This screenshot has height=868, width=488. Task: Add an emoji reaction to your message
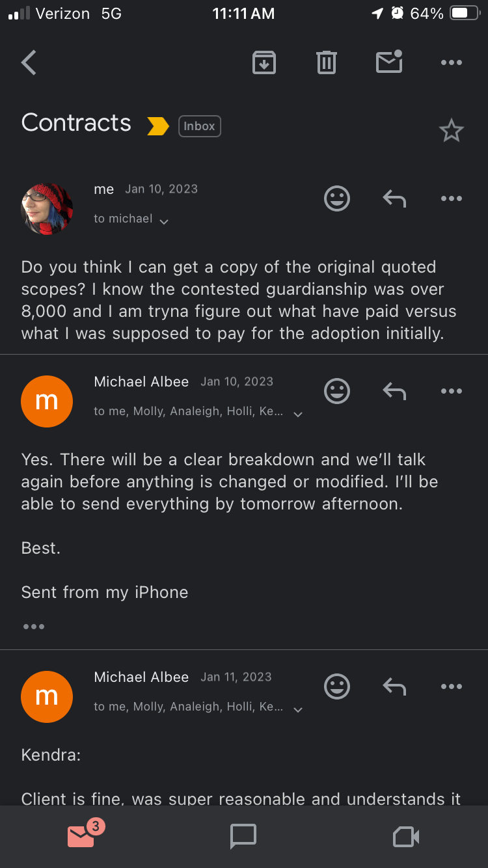(336, 198)
